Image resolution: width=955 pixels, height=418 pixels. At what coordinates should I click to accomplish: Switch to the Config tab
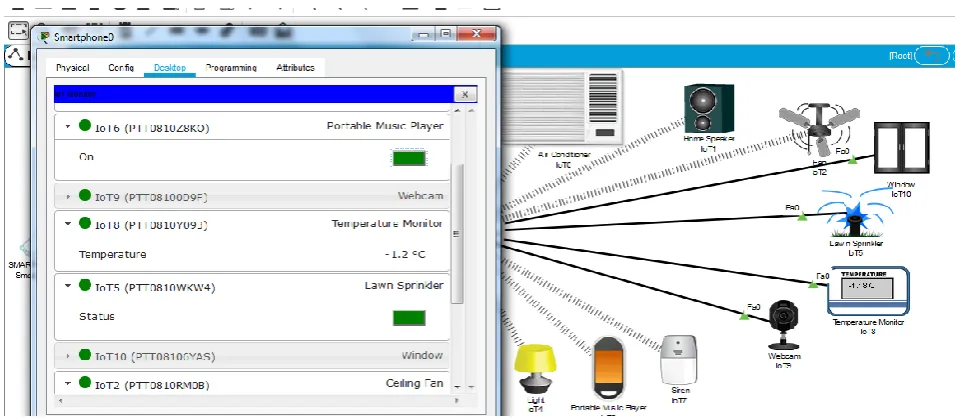121,68
